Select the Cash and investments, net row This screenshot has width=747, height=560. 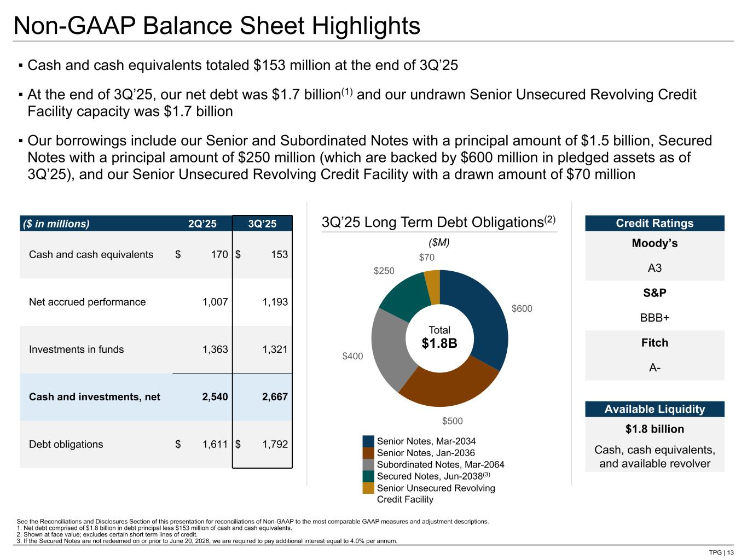coord(95,397)
